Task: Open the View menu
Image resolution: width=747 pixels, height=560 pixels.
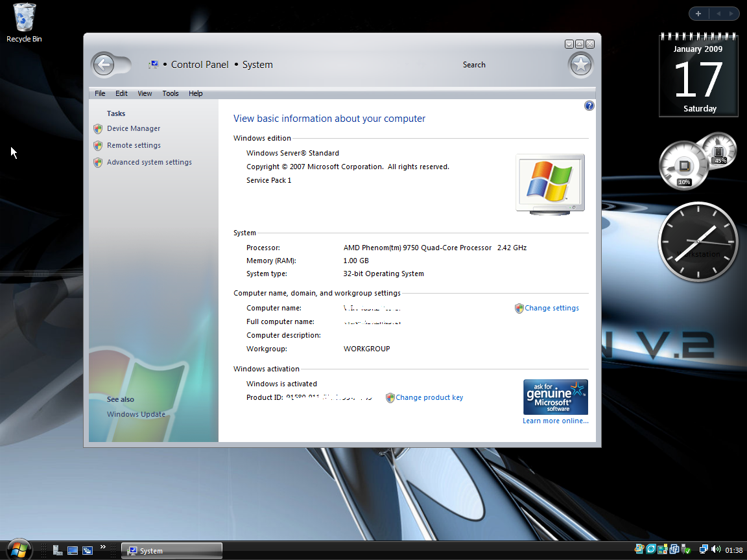Action: click(145, 93)
